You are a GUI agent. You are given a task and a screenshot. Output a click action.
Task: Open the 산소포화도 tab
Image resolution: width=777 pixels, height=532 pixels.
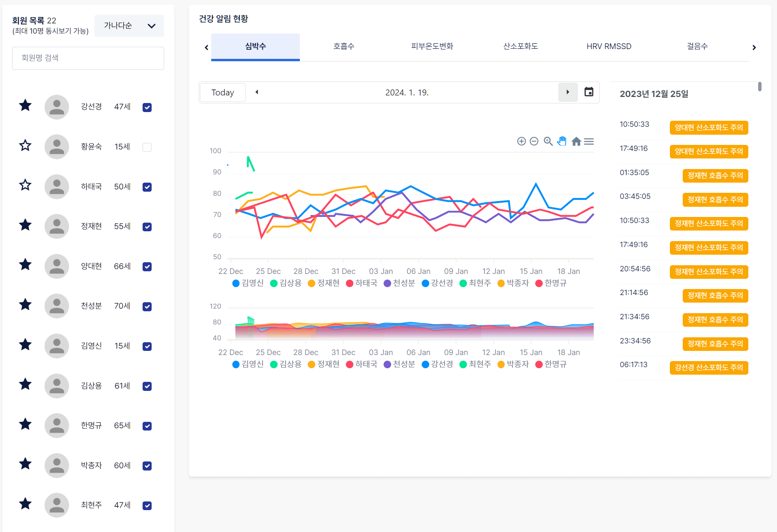(x=520, y=46)
